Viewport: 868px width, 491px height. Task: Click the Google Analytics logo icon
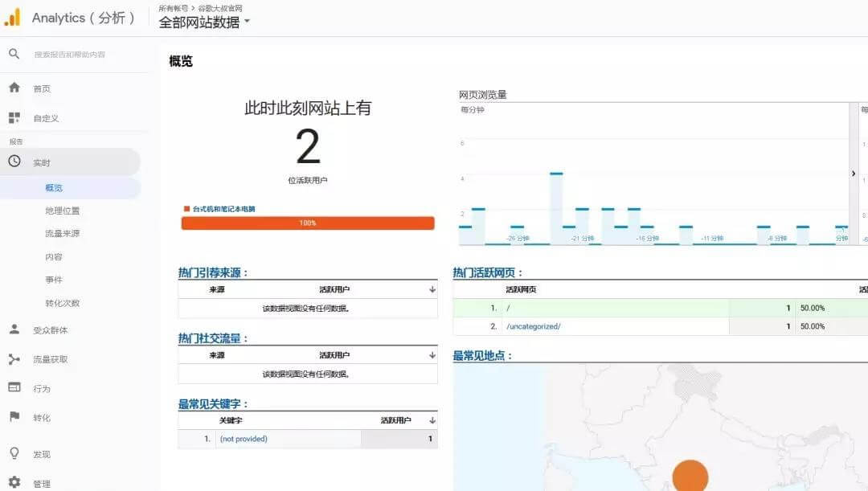click(x=13, y=18)
